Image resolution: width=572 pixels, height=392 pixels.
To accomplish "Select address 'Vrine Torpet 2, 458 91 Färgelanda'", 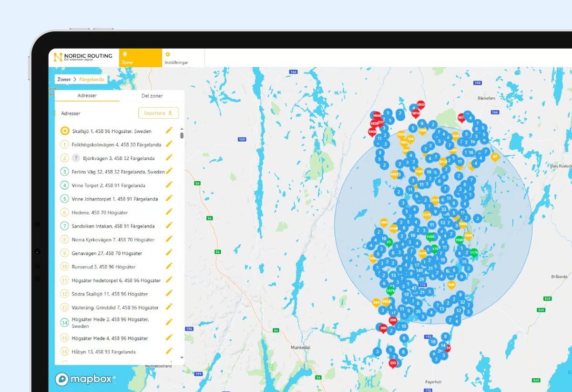I will pos(109,185).
